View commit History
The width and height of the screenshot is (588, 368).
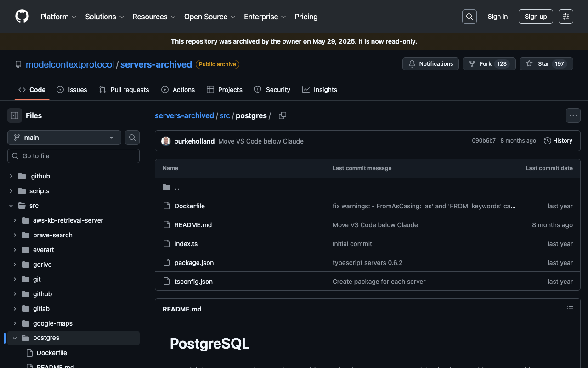click(558, 141)
